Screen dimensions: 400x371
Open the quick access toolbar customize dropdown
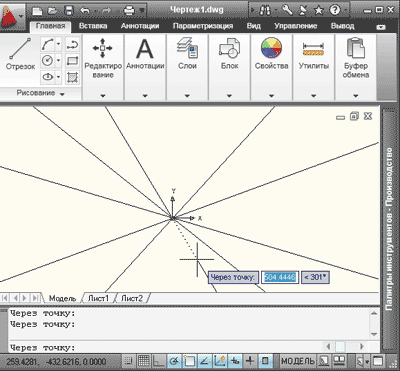coord(142,11)
